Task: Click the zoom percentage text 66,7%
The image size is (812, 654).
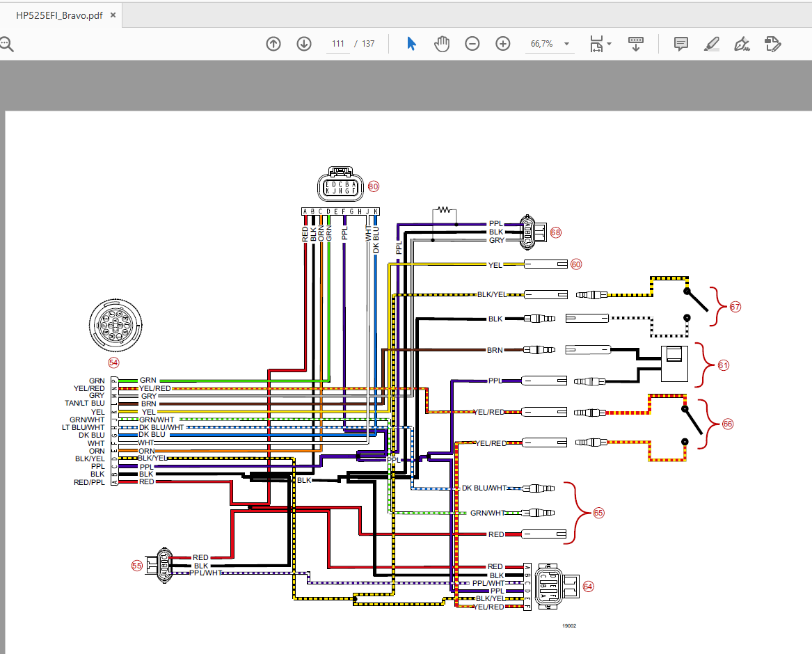Action: coord(541,44)
